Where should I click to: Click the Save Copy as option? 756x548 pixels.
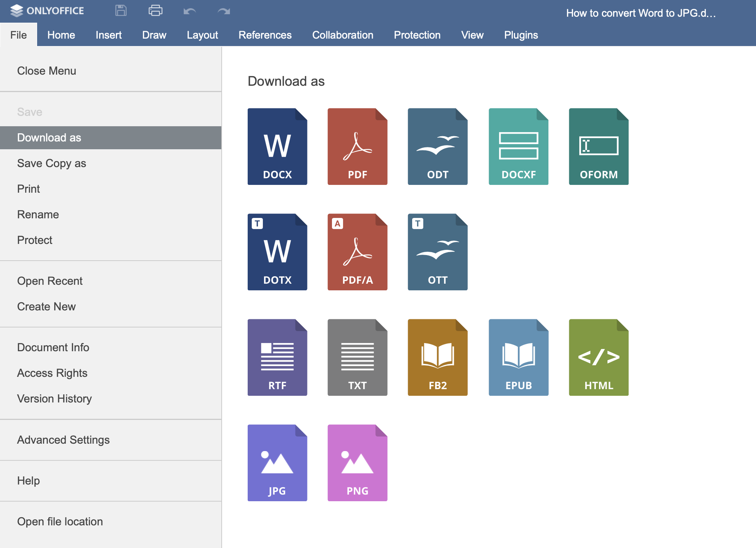pyautogui.click(x=52, y=163)
